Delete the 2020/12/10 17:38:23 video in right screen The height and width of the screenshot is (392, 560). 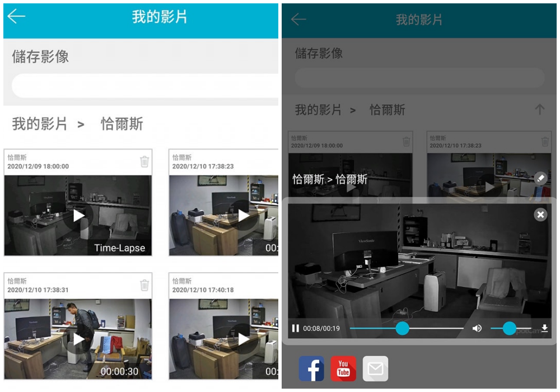[545, 141]
